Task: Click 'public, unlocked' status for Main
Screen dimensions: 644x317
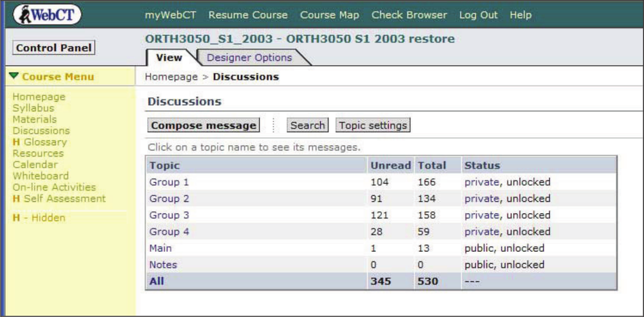Action: tap(504, 248)
